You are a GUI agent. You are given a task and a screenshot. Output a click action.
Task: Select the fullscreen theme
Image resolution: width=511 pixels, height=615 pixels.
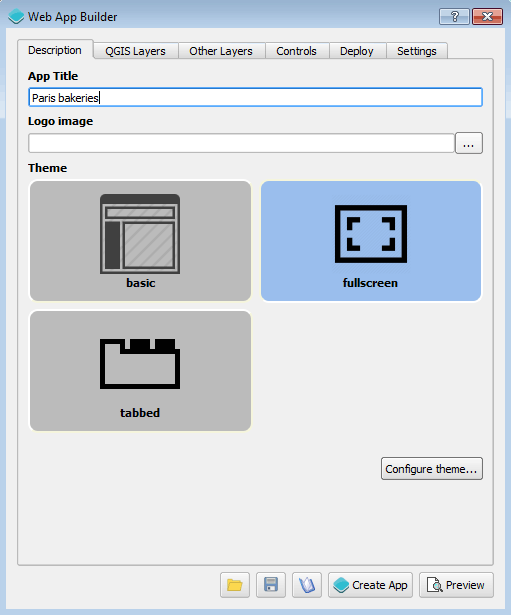click(371, 241)
